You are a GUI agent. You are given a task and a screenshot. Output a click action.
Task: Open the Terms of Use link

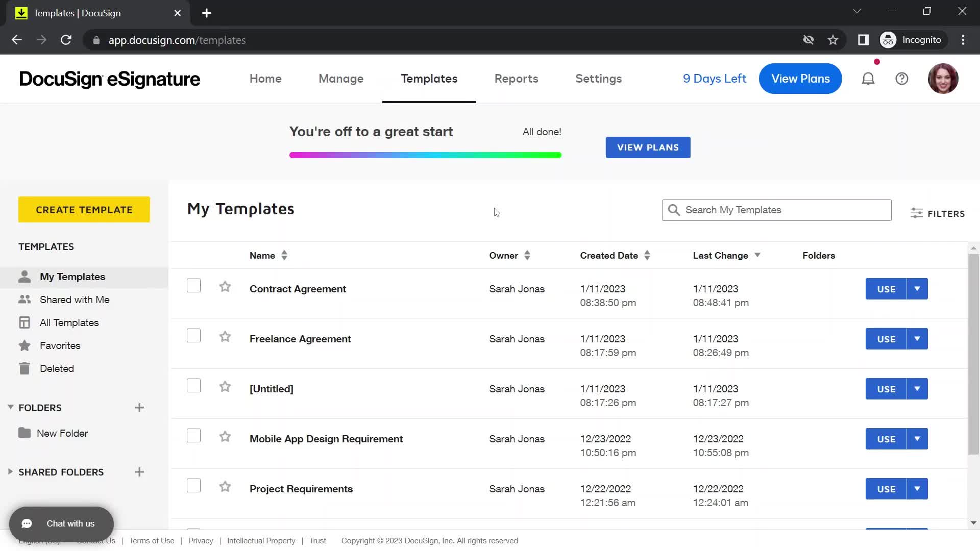pyautogui.click(x=152, y=541)
